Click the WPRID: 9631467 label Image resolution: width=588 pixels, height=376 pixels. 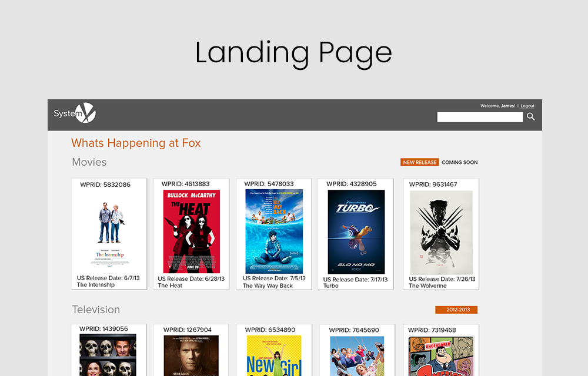click(433, 184)
